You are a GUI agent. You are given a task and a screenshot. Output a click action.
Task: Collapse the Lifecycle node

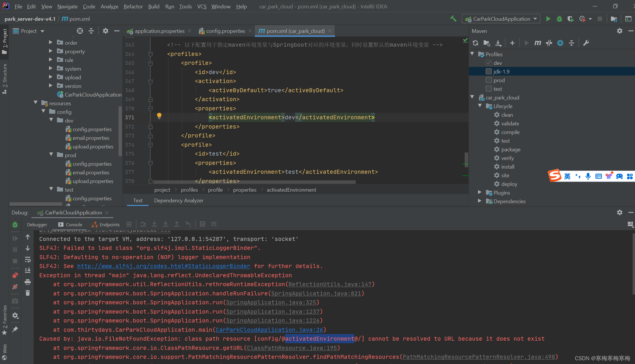pyautogui.click(x=480, y=106)
